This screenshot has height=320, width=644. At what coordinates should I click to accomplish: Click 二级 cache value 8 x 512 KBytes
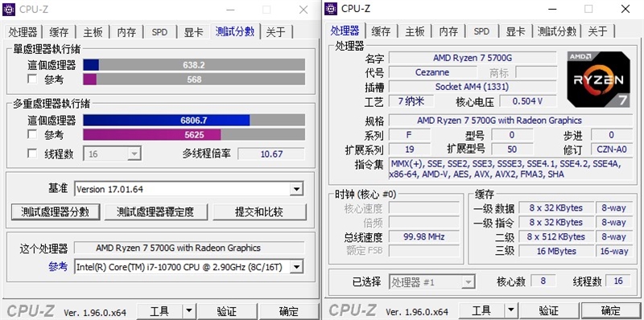point(556,236)
